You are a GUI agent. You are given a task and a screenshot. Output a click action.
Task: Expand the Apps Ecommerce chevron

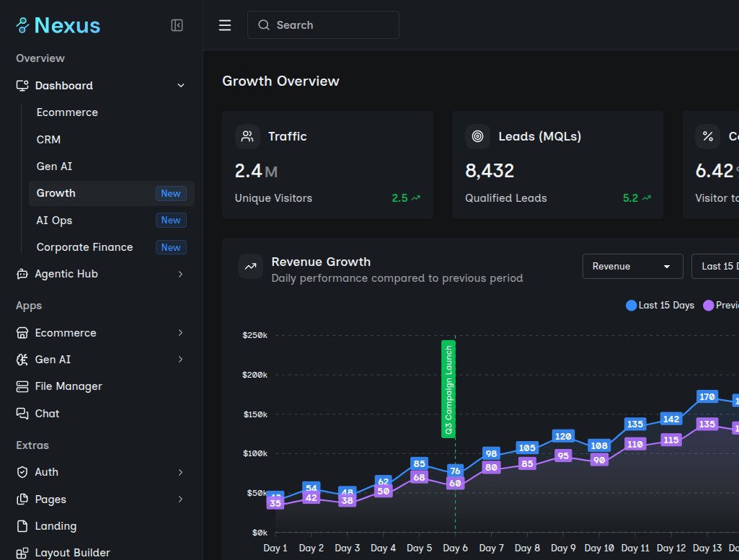pyautogui.click(x=180, y=333)
